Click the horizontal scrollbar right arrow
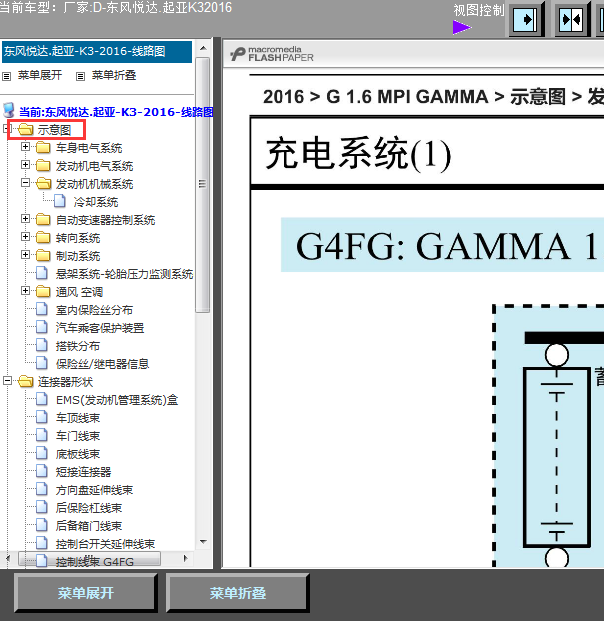 185,559
